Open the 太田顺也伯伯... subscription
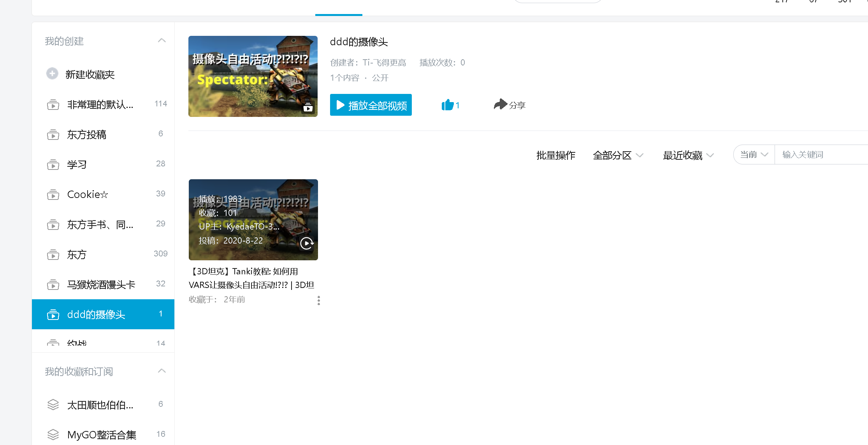Screen dimensions: 868x445 103,405
